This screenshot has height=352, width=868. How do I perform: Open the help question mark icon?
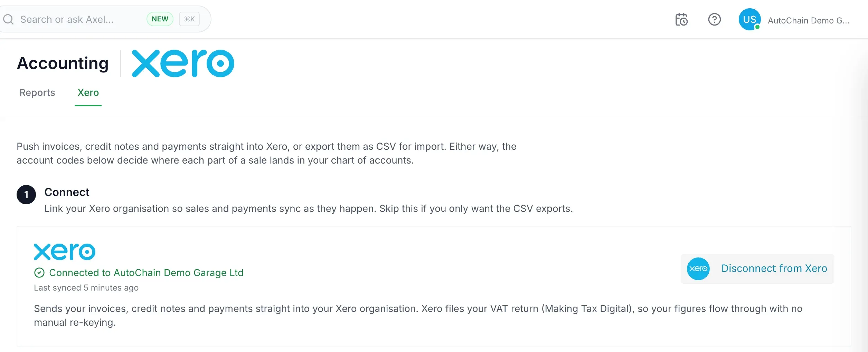point(714,19)
